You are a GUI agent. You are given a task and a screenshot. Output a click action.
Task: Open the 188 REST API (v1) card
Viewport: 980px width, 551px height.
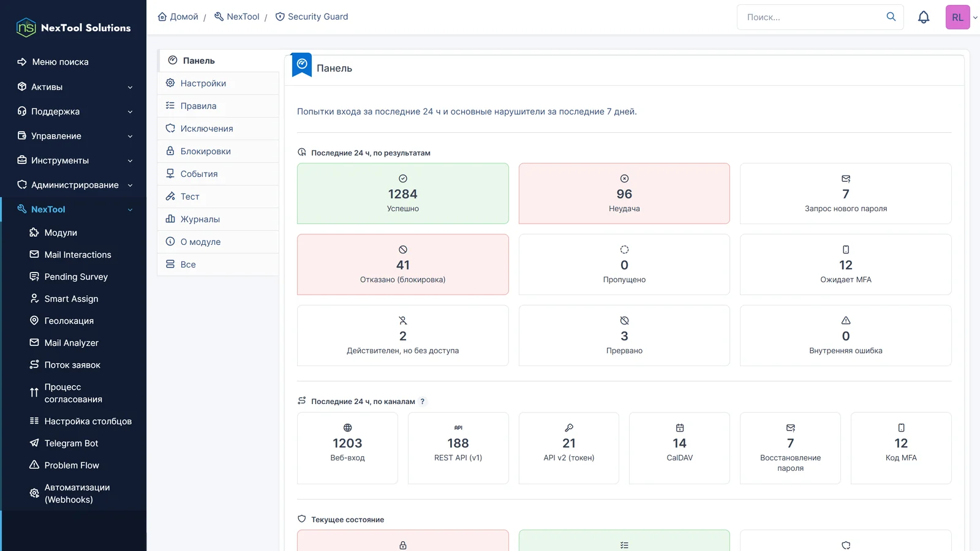(x=458, y=448)
